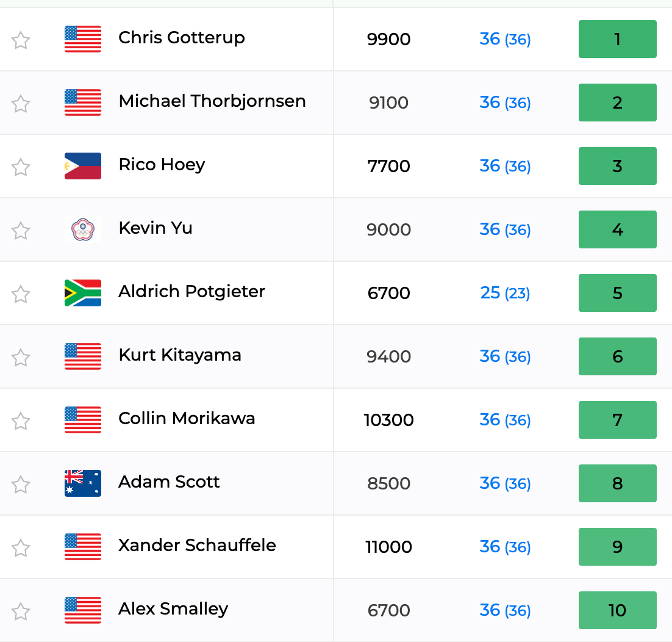
Task: Open the 25 (23) link for Potgieter
Action: (505, 293)
